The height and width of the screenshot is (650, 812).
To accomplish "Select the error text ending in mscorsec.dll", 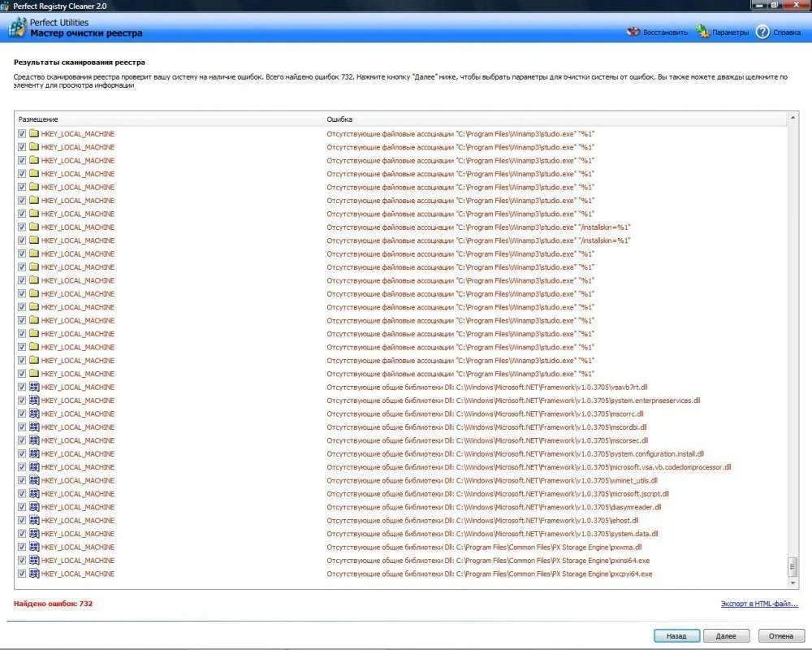I will 487,440.
